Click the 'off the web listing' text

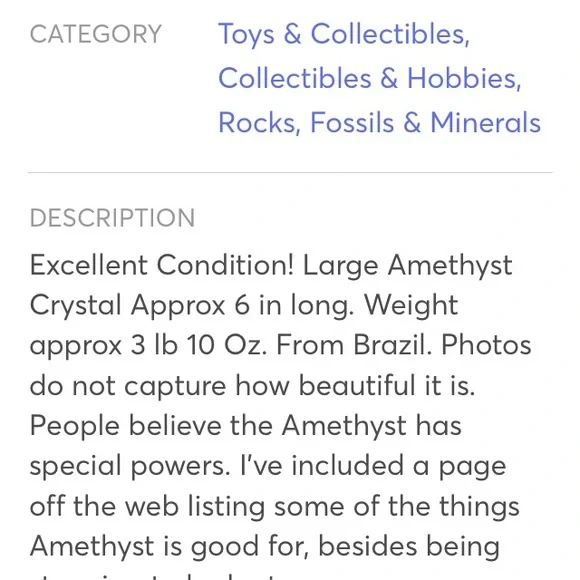pyautogui.click(x=147, y=506)
